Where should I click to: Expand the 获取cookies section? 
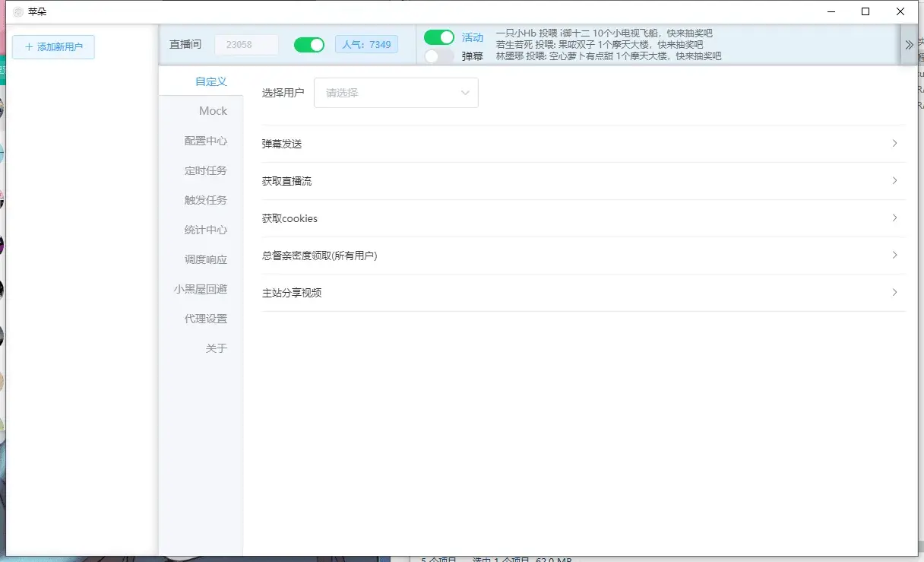[584, 218]
